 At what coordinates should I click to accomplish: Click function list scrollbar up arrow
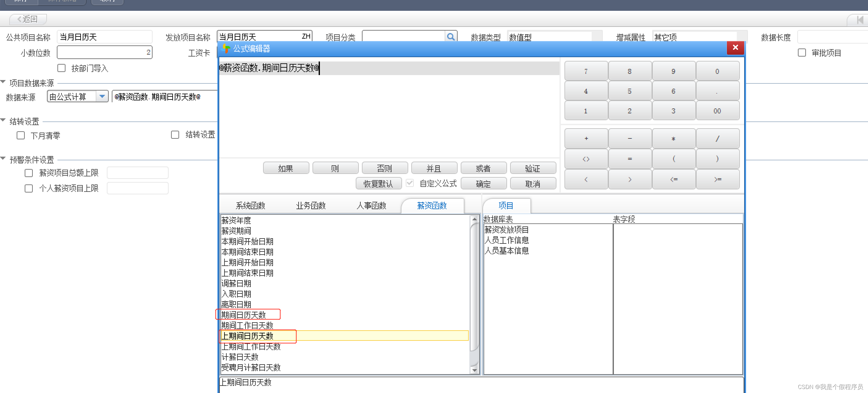[474, 219]
